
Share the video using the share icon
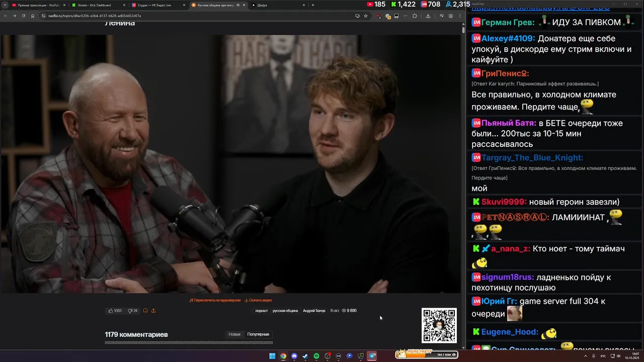[153, 311]
